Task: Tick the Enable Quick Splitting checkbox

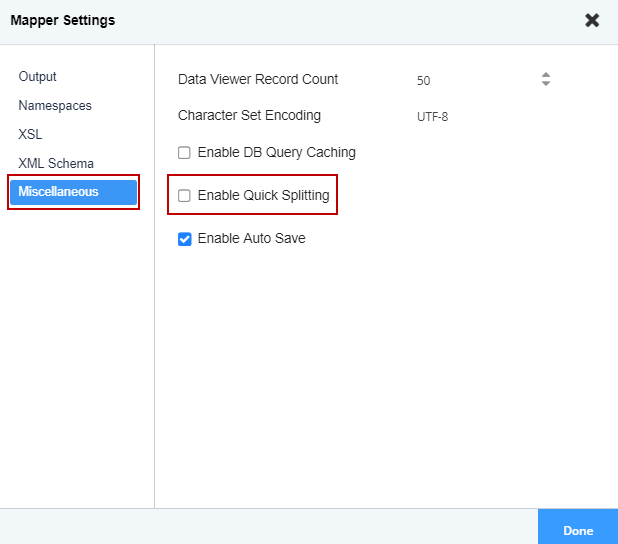Action: (x=184, y=196)
